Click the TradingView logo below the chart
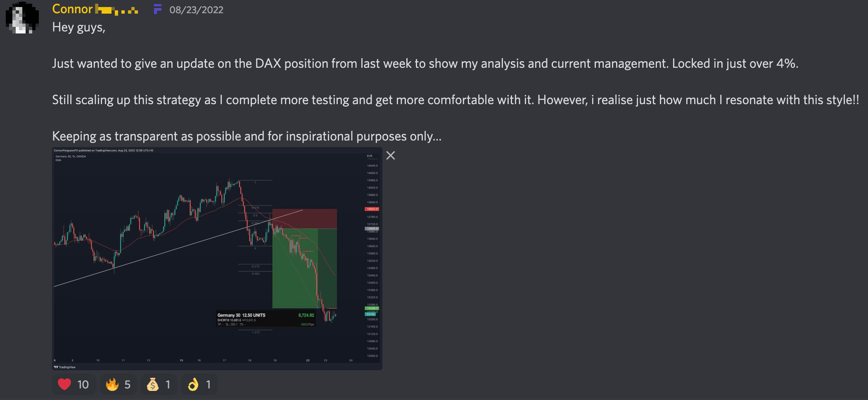The width and height of the screenshot is (868, 400). click(x=65, y=367)
